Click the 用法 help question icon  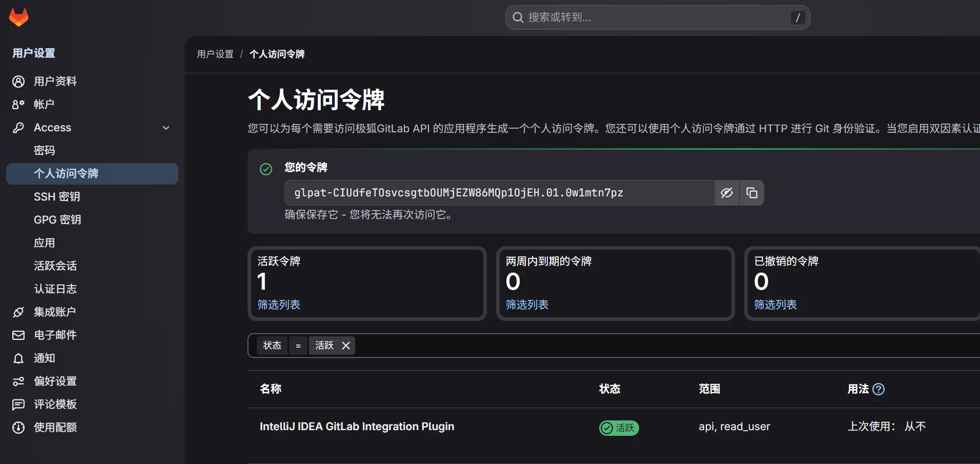coord(879,389)
